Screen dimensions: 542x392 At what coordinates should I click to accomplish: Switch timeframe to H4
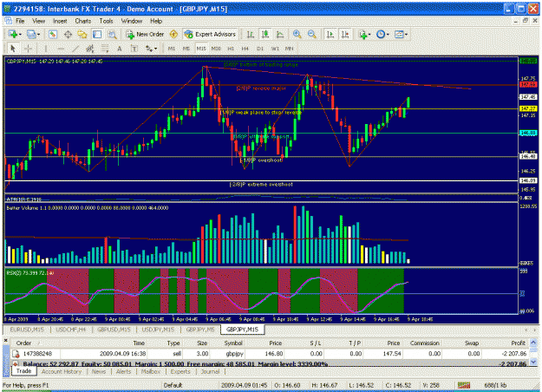[x=245, y=49]
